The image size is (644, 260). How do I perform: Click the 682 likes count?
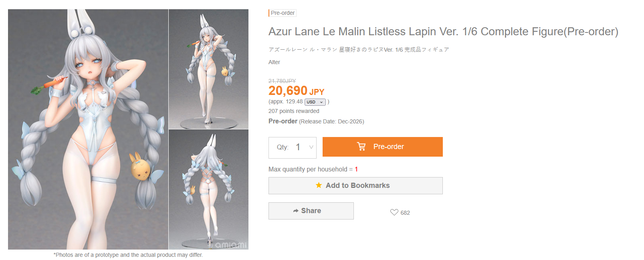coord(405,213)
